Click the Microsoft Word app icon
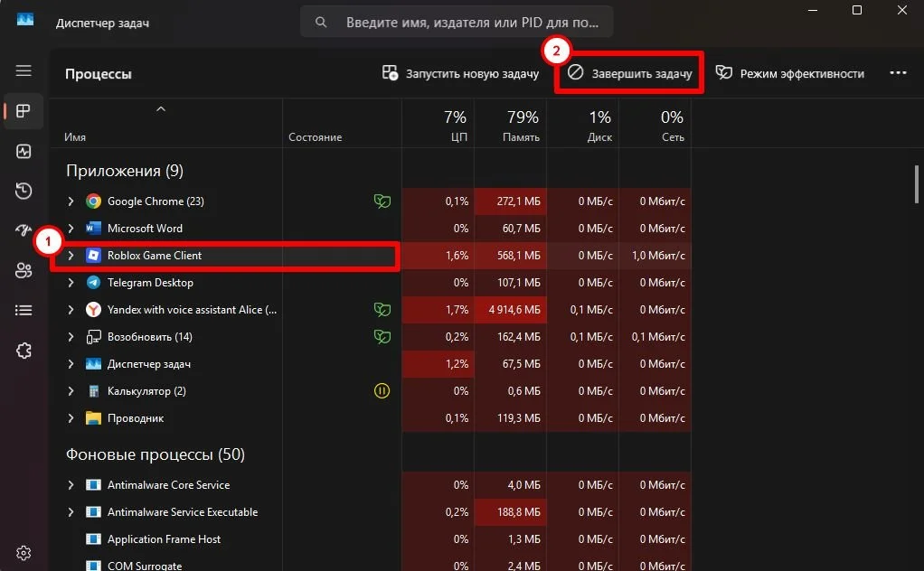 (x=93, y=229)
